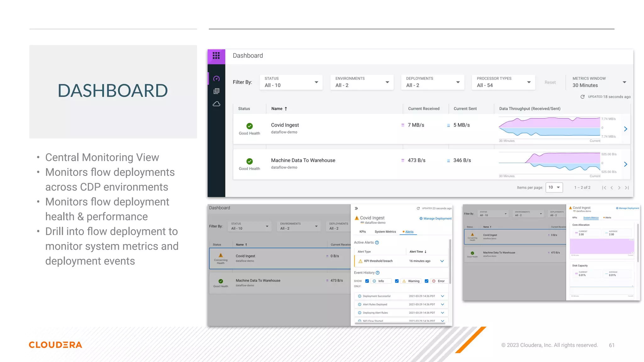This screenshot has width=644, height=362.
Task: Click the info icon beside Deployment Successful
Action: (x=360, y=296)
